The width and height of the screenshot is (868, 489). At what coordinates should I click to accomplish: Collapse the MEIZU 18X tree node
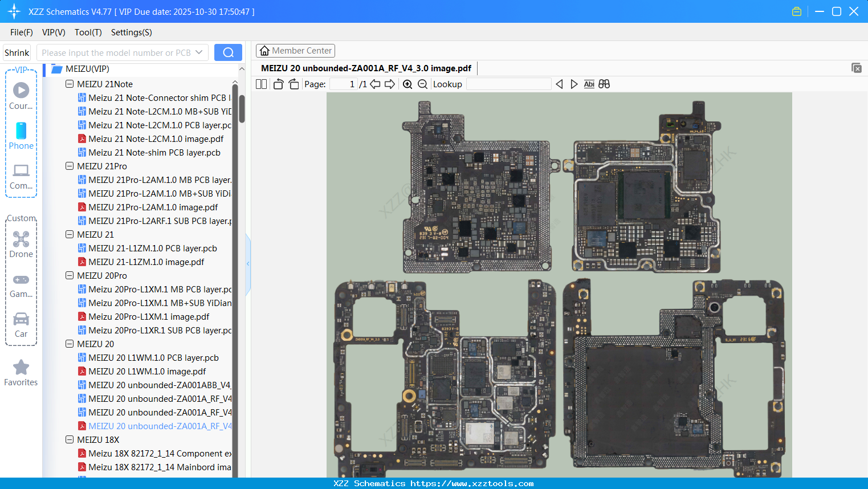[x=69, y=439]
